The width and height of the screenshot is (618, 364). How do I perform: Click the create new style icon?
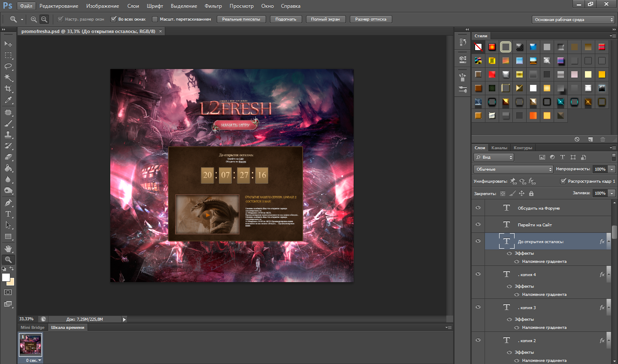590,139
